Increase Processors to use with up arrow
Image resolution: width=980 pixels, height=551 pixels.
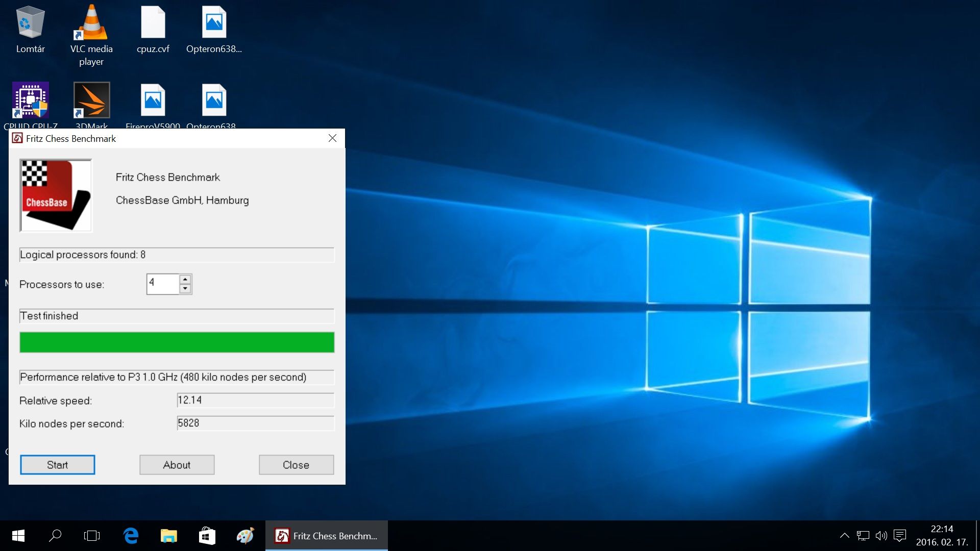[x=185, y=279]
